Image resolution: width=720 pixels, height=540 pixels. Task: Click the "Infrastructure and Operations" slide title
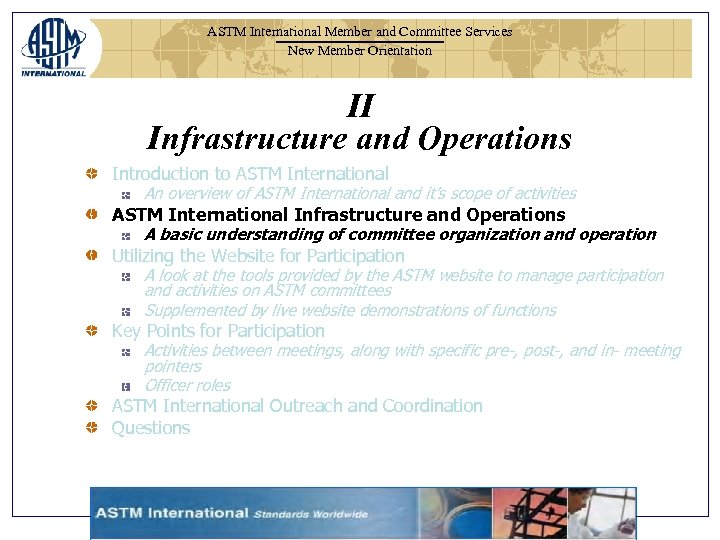(x=360, y=138)
